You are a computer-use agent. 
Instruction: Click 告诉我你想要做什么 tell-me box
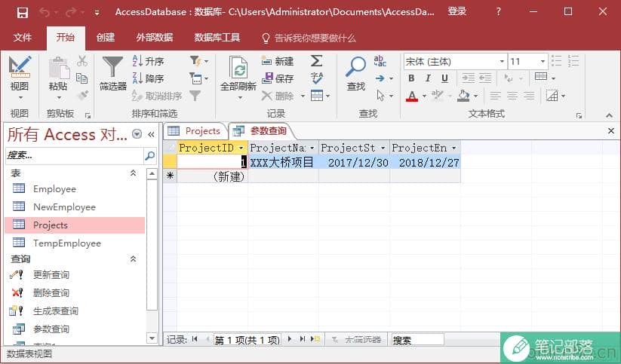click(309, 38)
